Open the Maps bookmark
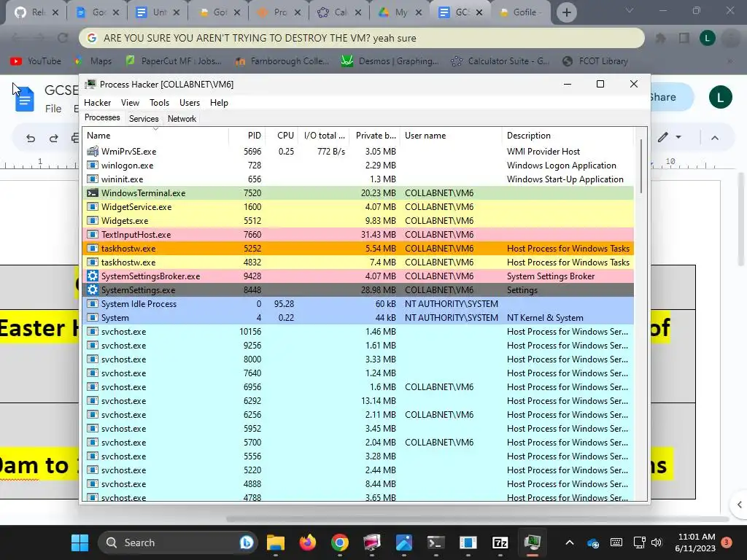 (93, 61)
